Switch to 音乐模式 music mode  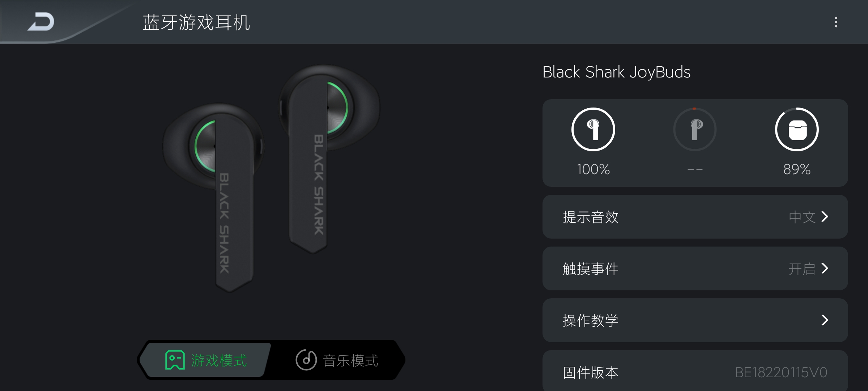[337, 360]
